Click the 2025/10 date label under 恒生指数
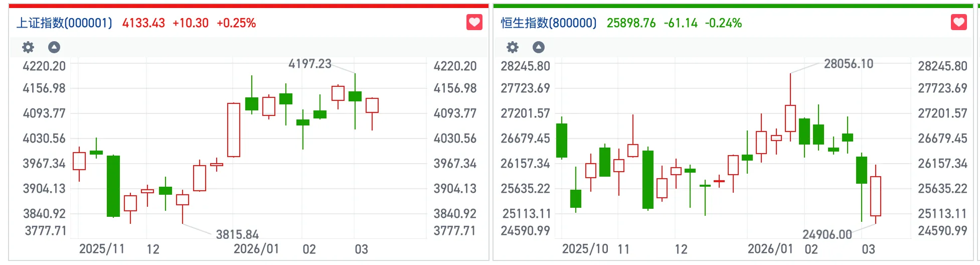Screen dimensions: 980x265 [x=585, y=249]
